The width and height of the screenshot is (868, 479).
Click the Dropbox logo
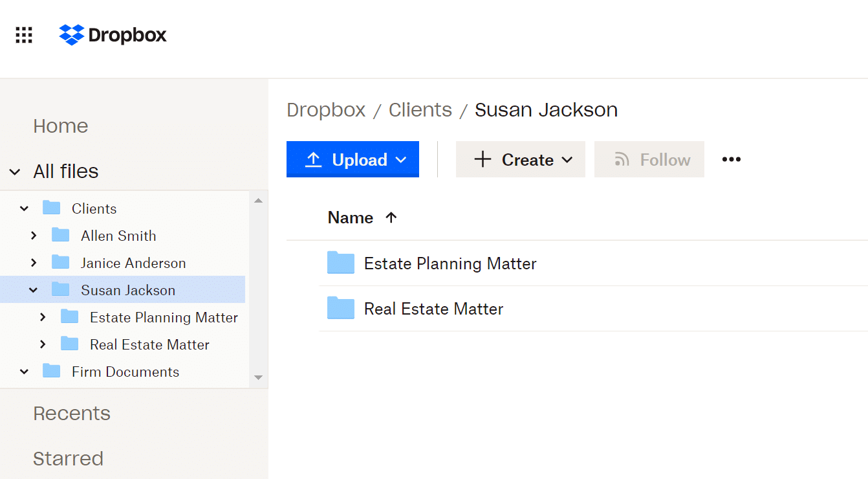(x=113, y=35)
